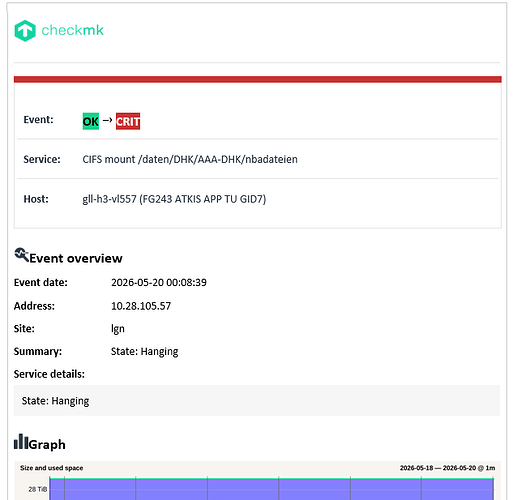Click the 28 TiB axis label
Image resolution: width=517 pixels, height=500 pixels.
pyautogui.click(x=38, y=489)
